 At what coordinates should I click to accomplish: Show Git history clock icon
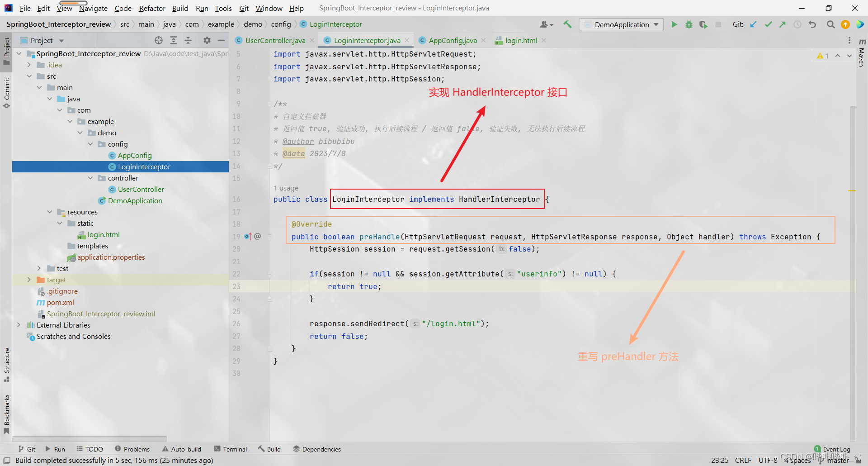point(797,24)
